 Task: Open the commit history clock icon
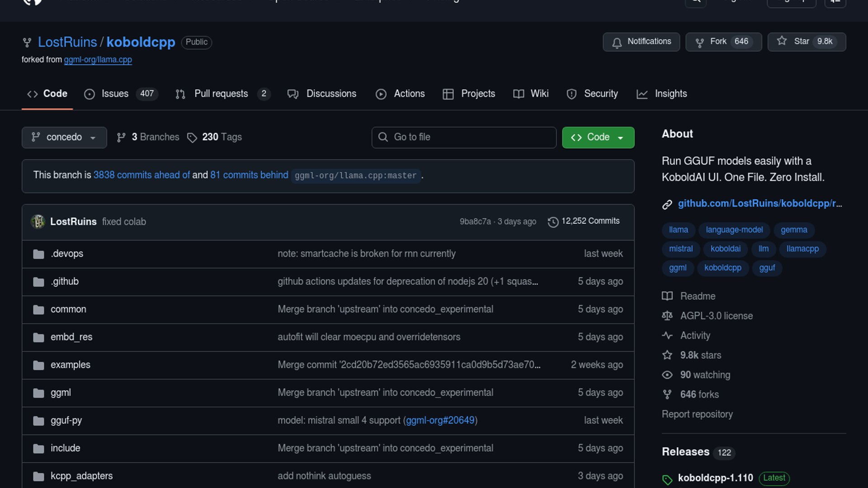(553, 222)
